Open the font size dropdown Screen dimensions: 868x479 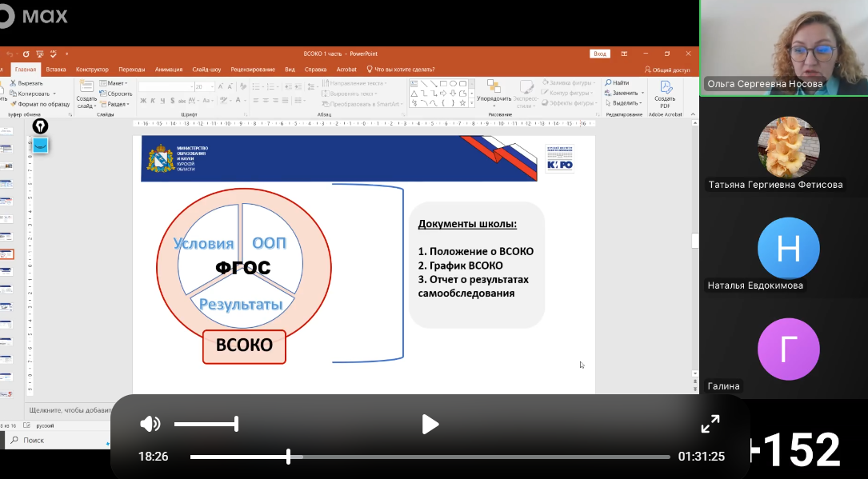211,86
